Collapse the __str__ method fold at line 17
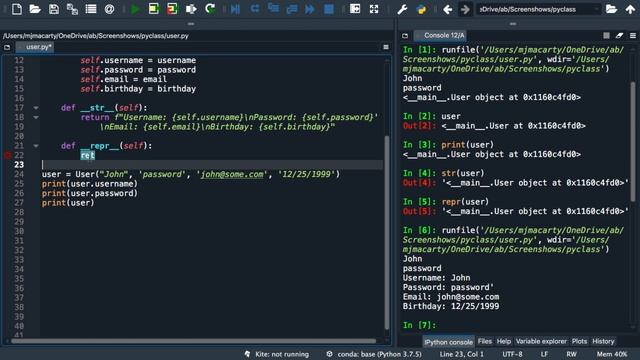640x360 pixels. pyautogui.click(x=36, y=108)
